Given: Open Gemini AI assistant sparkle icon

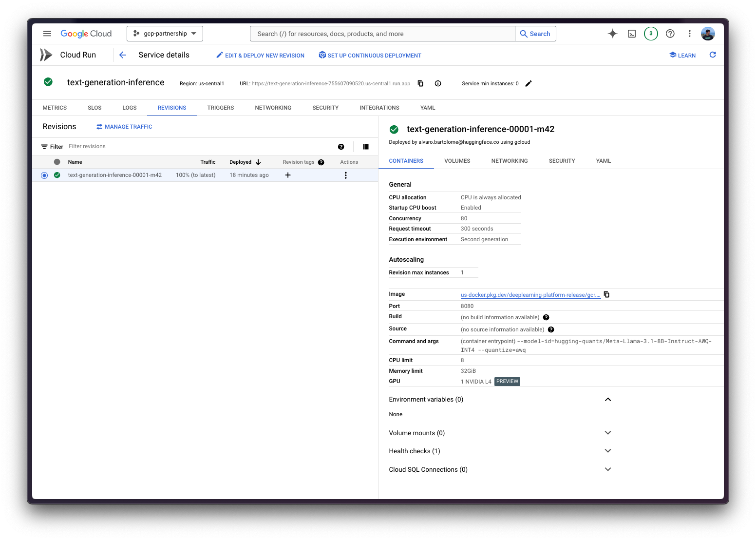Looking at the screenshot, I should [612, 34].
